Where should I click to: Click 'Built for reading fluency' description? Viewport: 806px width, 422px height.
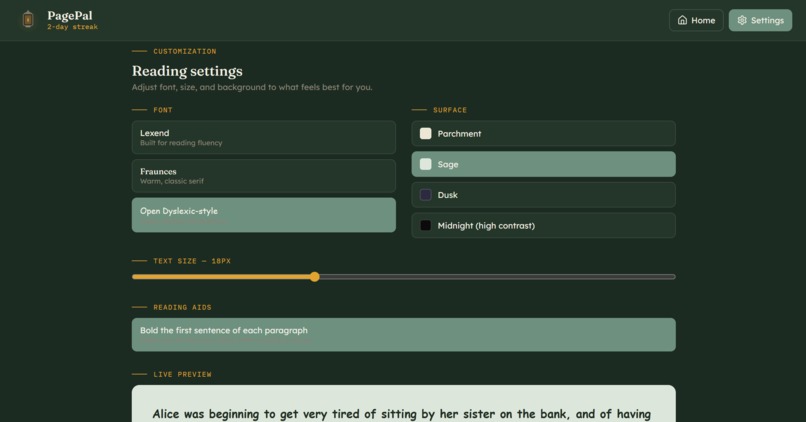(x=181, y=143)
